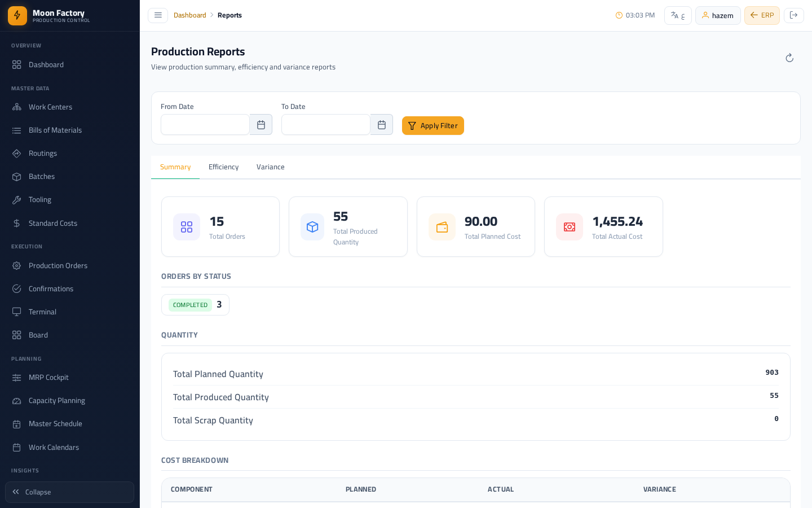Viewport: 812px width, 508px height.
Task: Click the PLANNED column header
Action: click(x=361, y=489)
